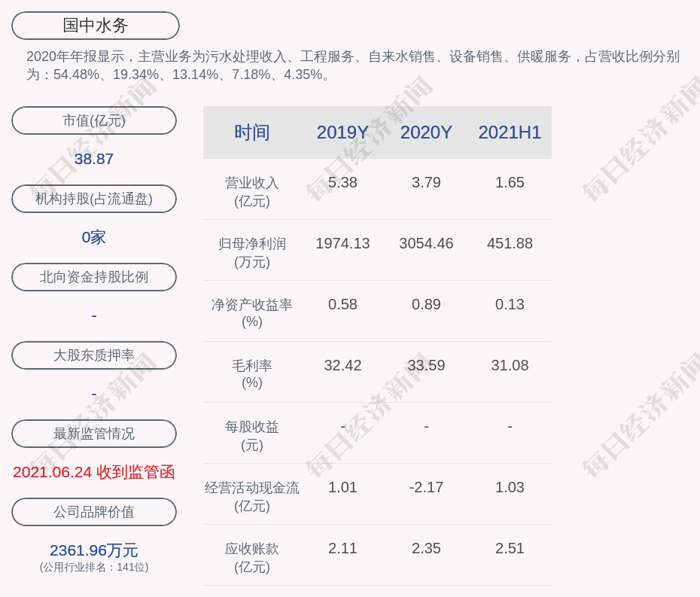
Task: Click cash flow value 1.03
Action: [510, 487]
